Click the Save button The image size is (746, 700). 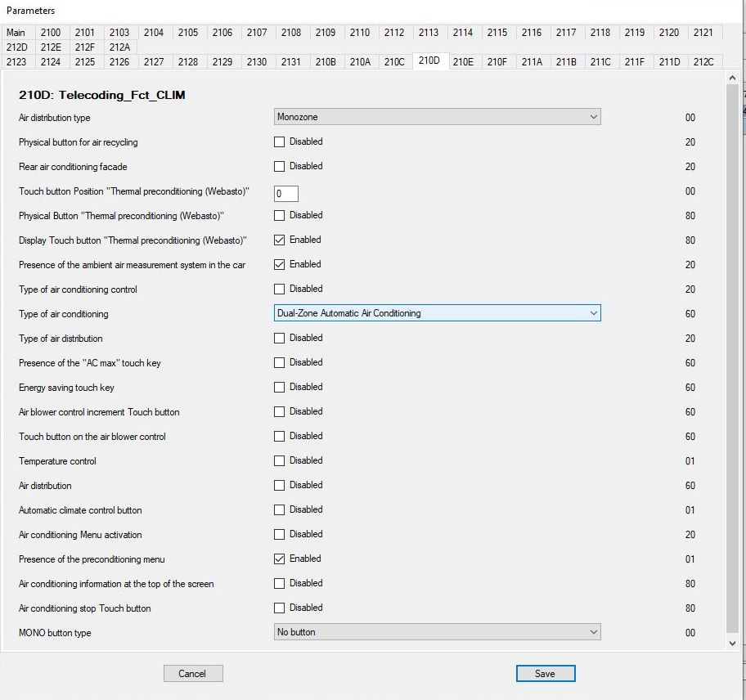pyautogui.click(x=545, y=674)
